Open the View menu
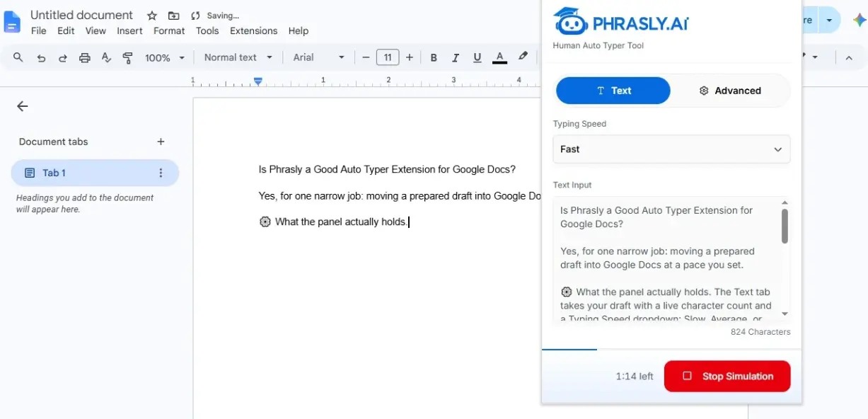Viewport: 868px width, 419px height. pos(96,30)
